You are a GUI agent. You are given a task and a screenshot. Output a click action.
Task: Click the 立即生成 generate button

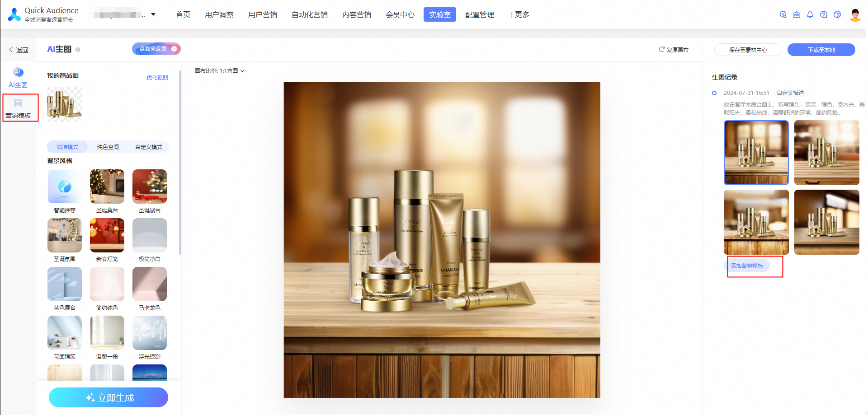tap(108, 397)
